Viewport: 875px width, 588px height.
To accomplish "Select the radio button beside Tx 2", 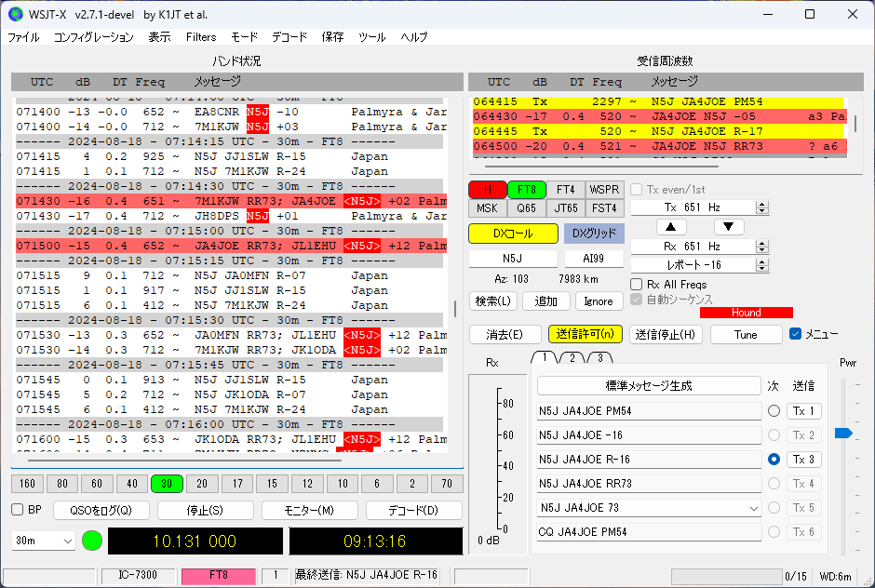I will click(x=774, y=435).
